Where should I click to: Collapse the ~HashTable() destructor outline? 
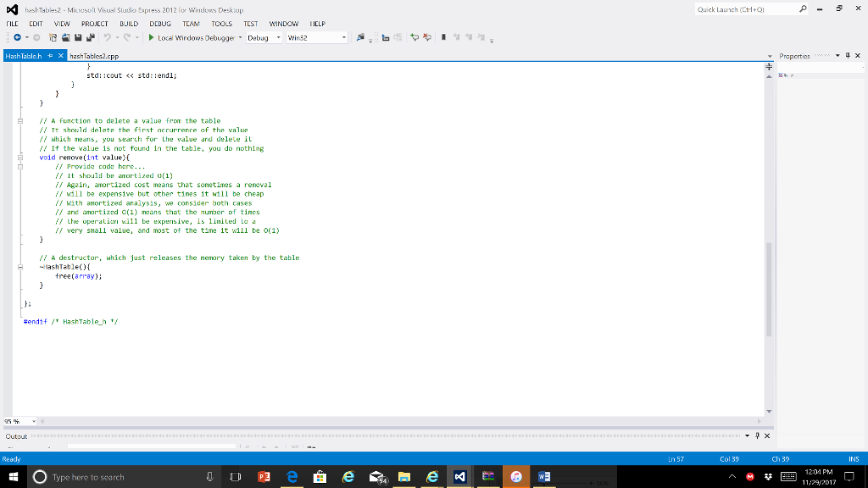pyautogui.click(x=20, y=267)
